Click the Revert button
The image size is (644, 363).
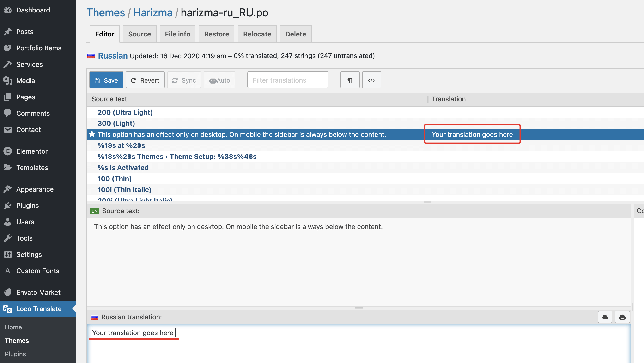coord(145,80)
